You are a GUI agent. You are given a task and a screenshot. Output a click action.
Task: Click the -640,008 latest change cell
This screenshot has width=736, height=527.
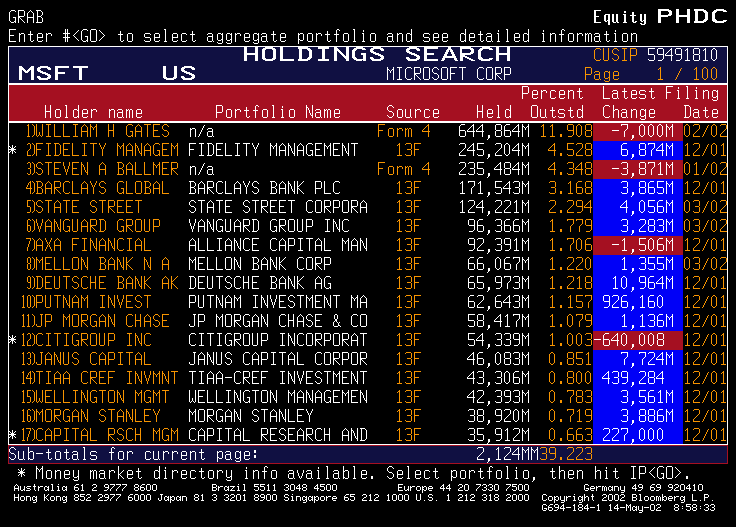point(638,340)
